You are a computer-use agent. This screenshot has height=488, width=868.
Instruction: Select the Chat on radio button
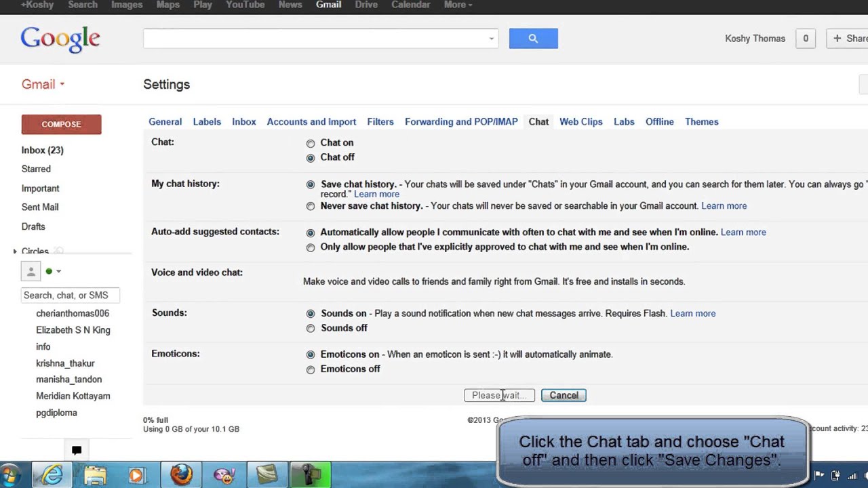point(311,143)
